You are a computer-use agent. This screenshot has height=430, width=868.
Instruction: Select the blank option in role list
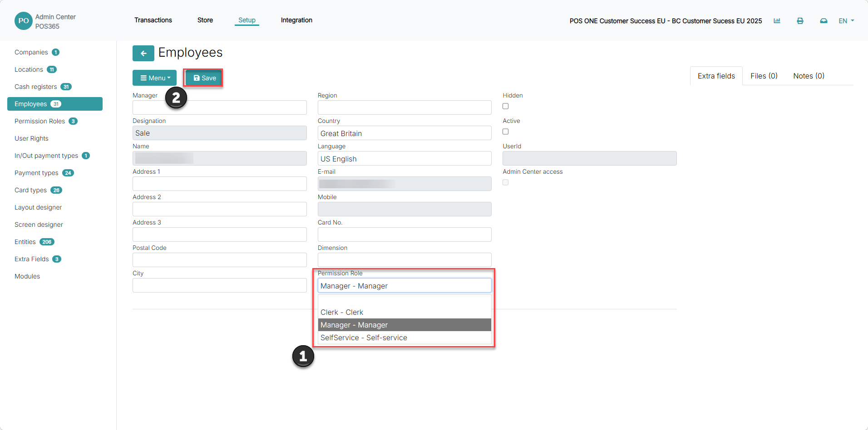coord(404,300)
